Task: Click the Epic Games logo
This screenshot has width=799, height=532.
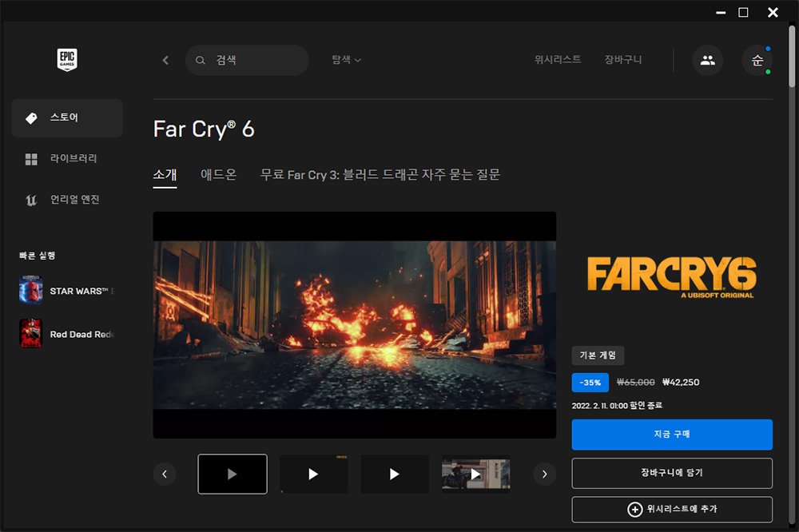Action: pyautogui.click(x=67, y=60)
